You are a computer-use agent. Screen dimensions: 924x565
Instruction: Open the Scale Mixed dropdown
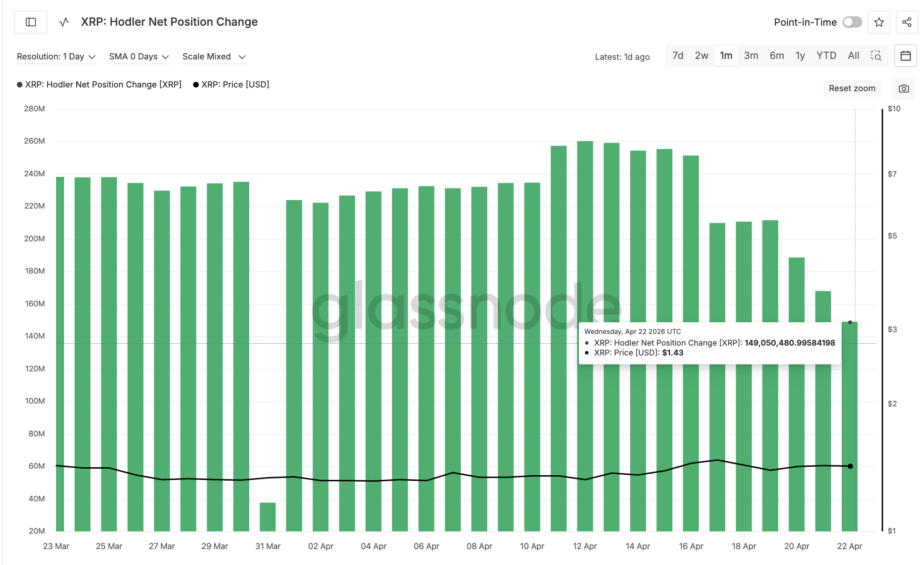click(214, 56)
